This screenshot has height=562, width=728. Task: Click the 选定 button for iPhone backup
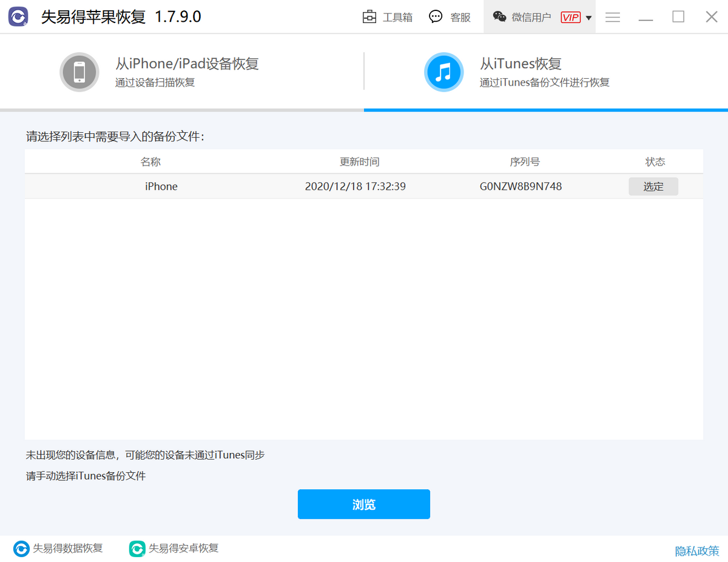(x=653, y=187)
